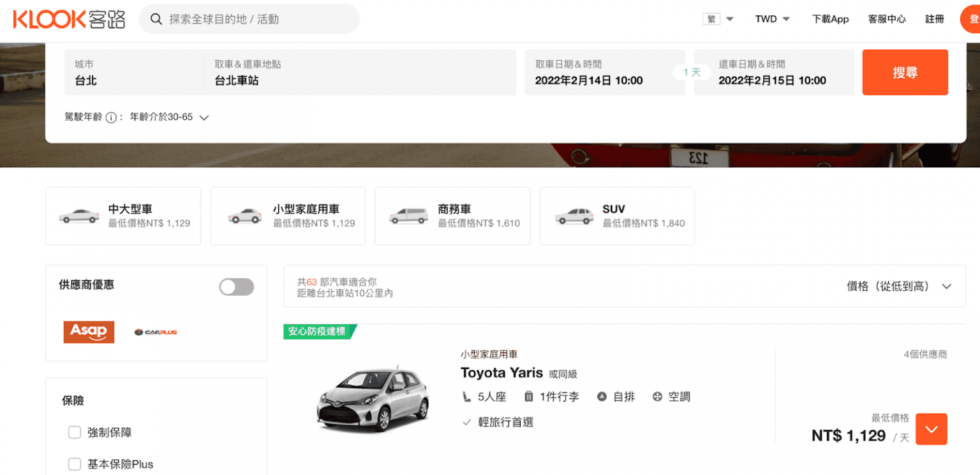
Task: Select the 商務車 van category icon
Action: click(408, 216)
